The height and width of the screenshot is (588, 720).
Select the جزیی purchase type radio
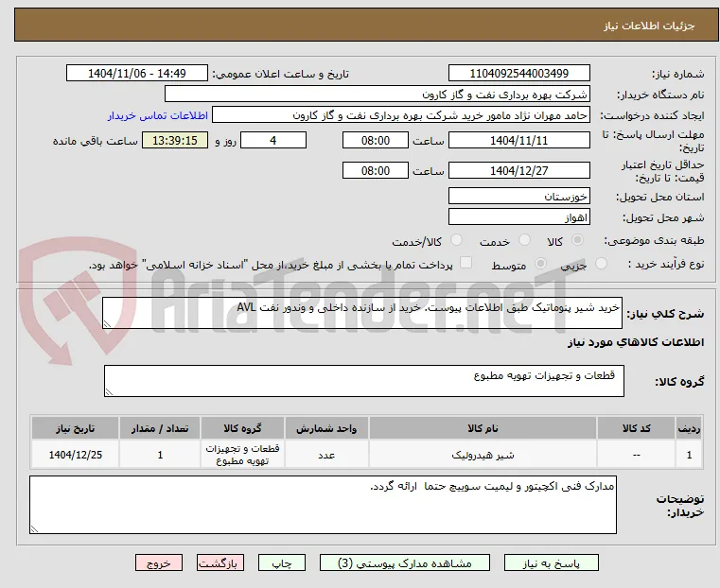point(601,264)
